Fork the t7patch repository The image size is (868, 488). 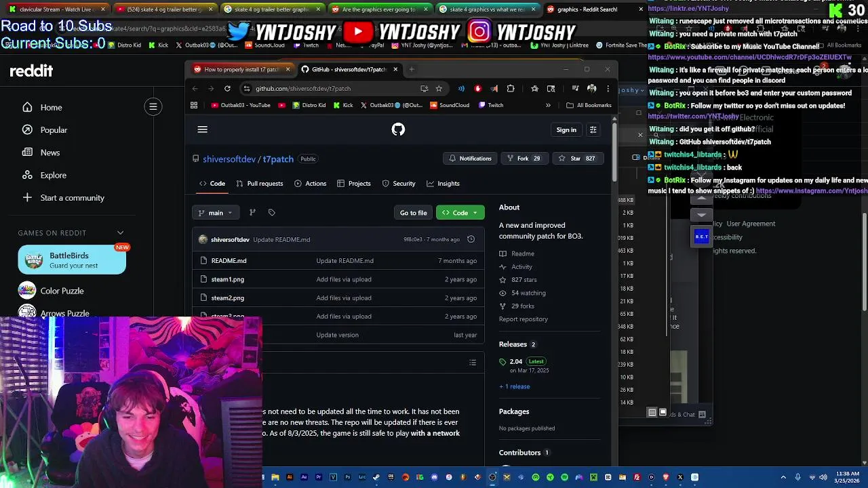524,159
